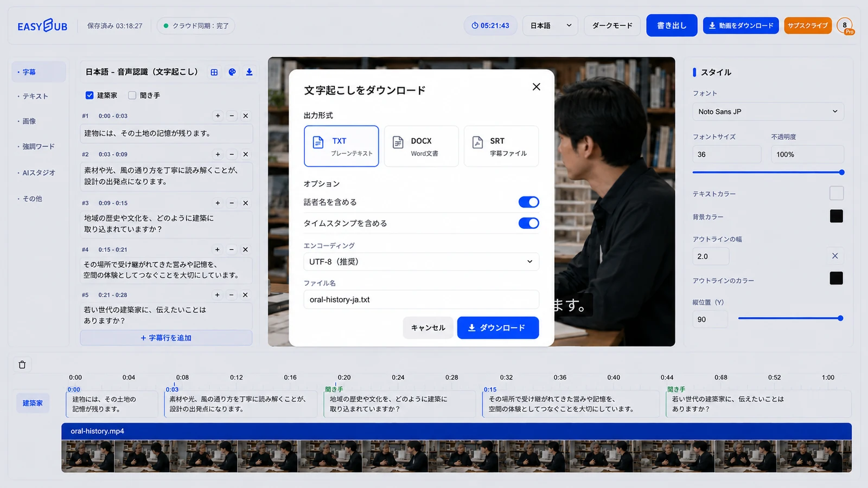Image resolution: width=868 pixels, height=488 pixels.
Task: Open the 強調ワード sidebar tab
Action: (39, 146)
